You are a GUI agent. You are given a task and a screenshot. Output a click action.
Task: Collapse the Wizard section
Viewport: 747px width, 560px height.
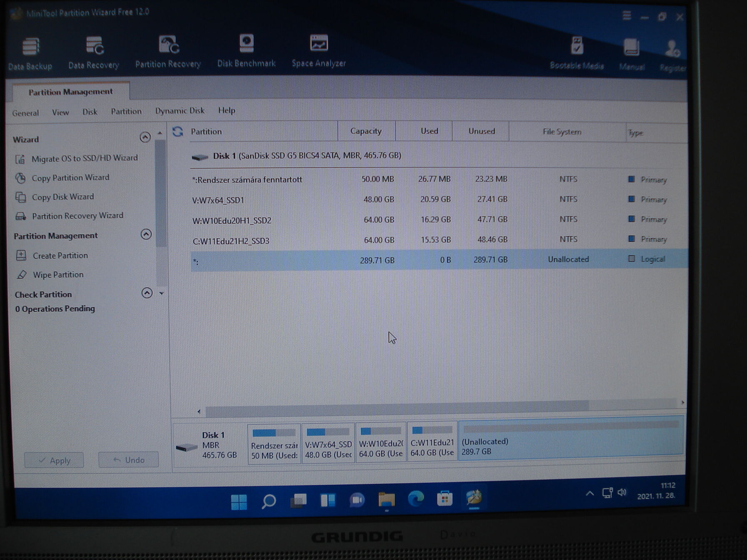click(x=145, y=137)
